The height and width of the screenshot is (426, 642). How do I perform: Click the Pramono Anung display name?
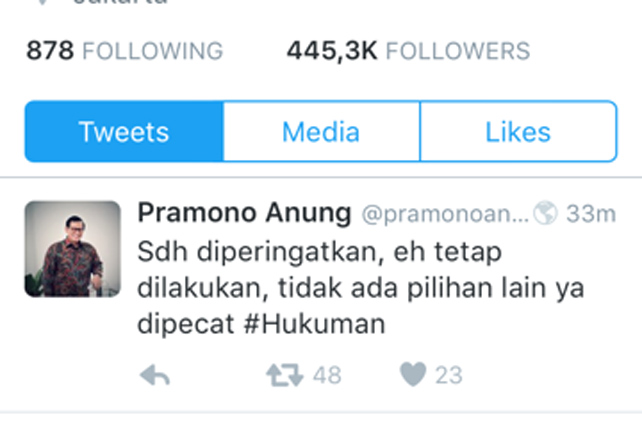point(244,213)
